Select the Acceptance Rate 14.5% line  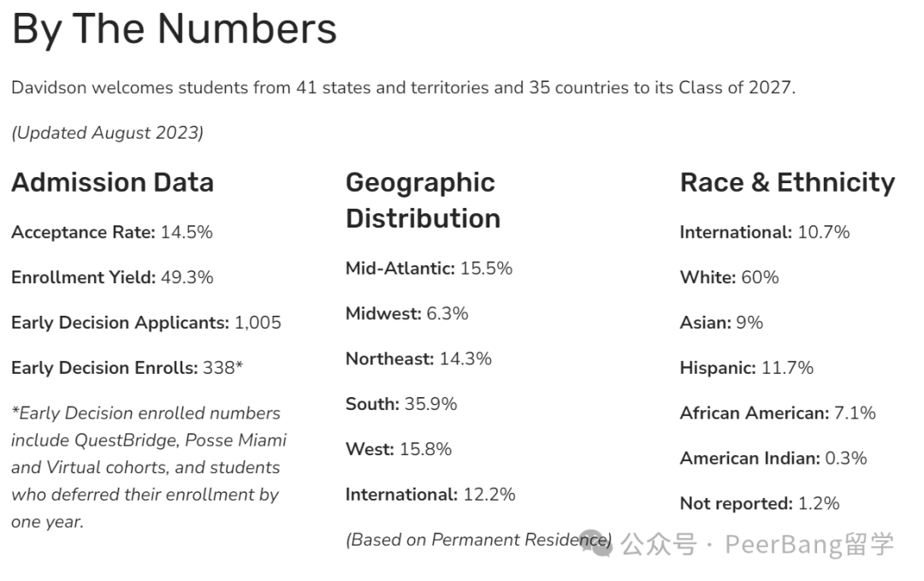coord(112,232)
